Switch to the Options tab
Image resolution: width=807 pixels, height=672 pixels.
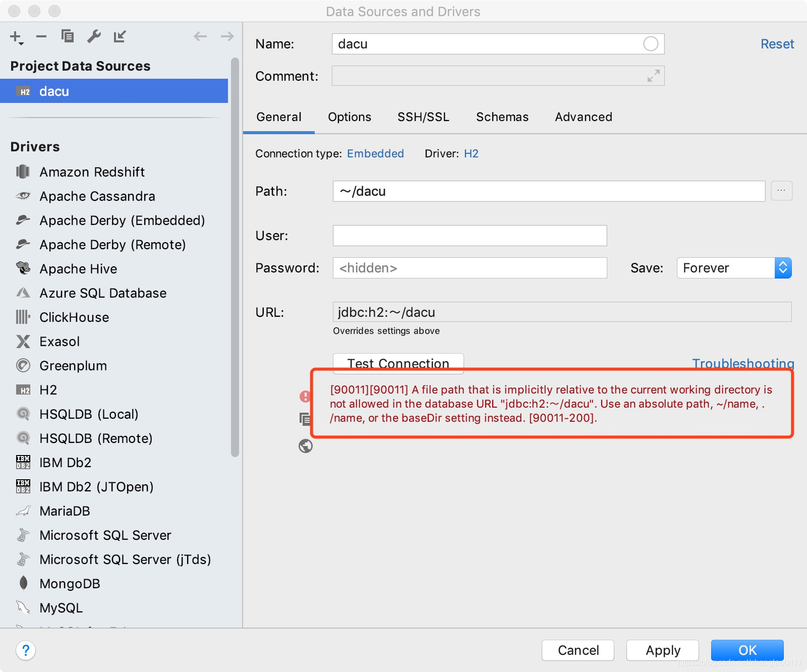(x=350, y=117)
